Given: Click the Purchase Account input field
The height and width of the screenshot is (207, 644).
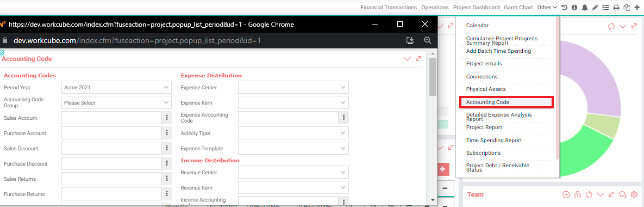Looking at the screenshot, I should coord(112,133).
